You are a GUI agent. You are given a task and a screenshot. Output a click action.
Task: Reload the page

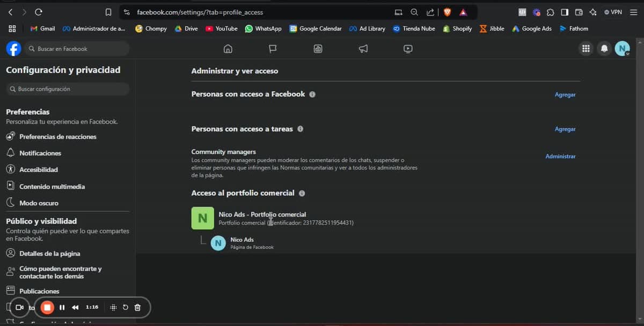click(x=38, y=12)
